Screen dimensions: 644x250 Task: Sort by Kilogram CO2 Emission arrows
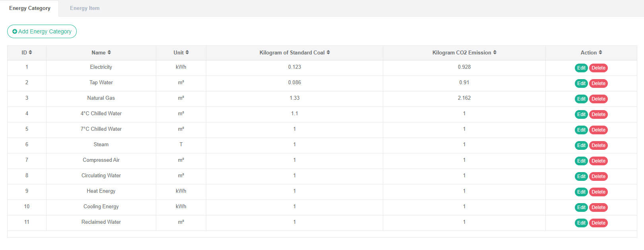click(x=495, y=52)
